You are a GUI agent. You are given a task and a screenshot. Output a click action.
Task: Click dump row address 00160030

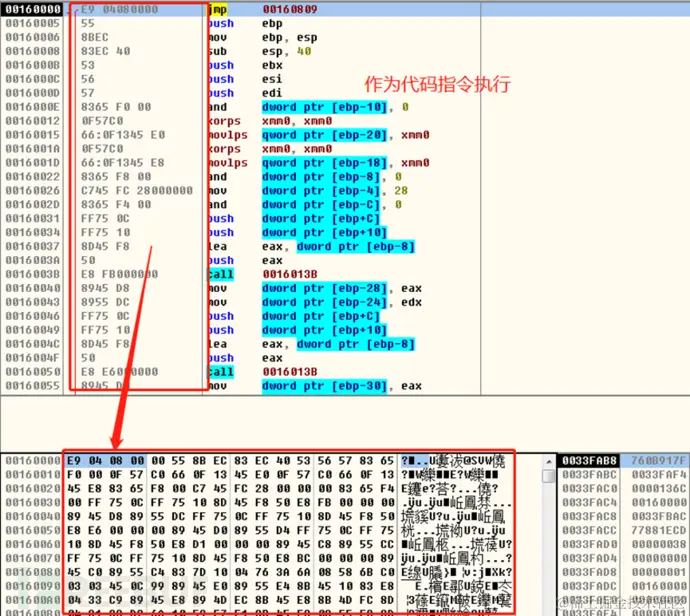click(33, 503)
